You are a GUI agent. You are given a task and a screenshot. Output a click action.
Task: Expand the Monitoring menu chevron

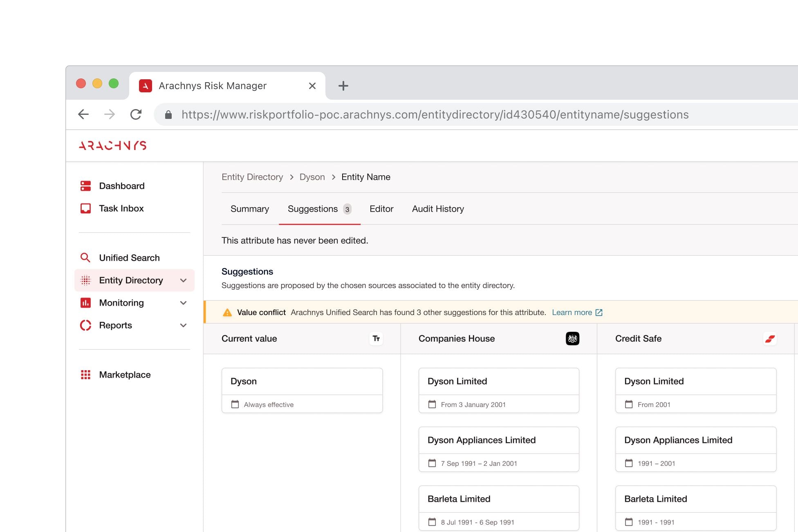[x=184, y=303]
